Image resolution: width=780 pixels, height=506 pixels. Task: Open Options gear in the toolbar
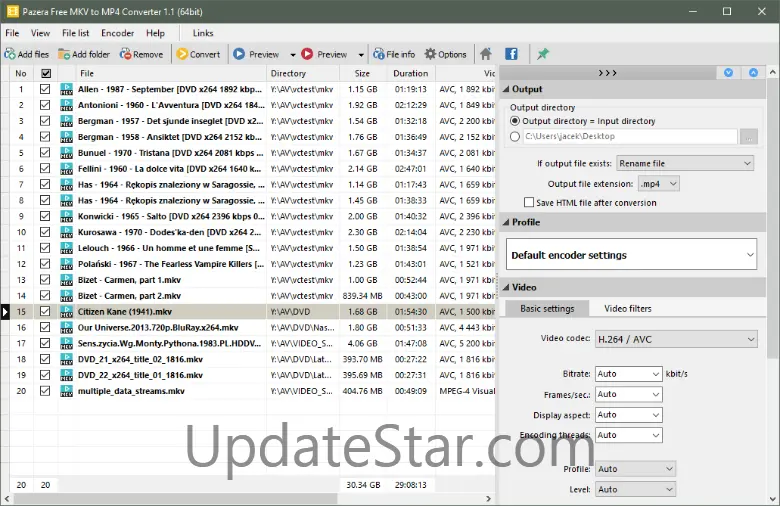[446, 54]
